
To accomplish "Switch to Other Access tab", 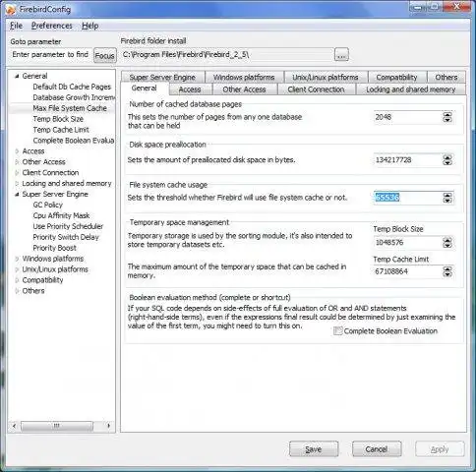I will [x=245, y=89].
